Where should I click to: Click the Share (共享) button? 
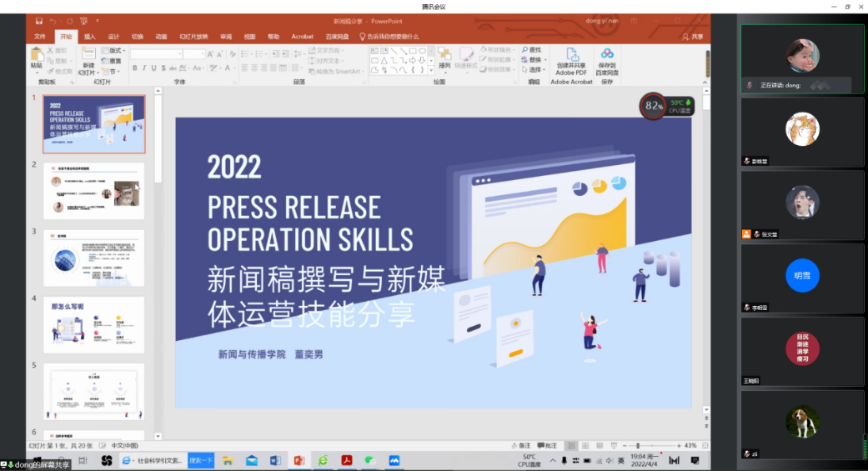tap(693, 37)
